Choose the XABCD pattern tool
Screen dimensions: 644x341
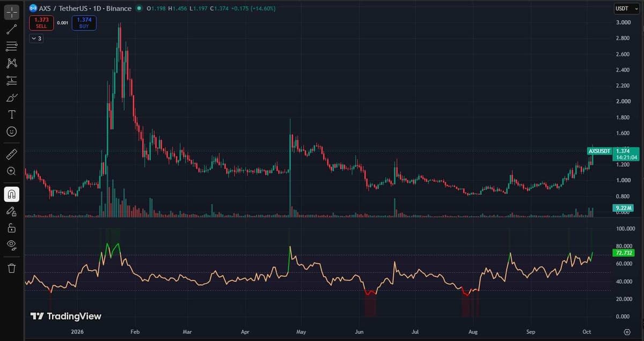[12, 63]
